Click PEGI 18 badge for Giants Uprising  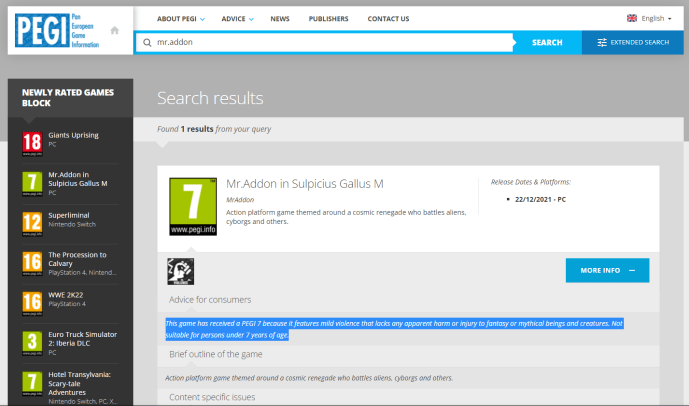click(x=31, y=143)
